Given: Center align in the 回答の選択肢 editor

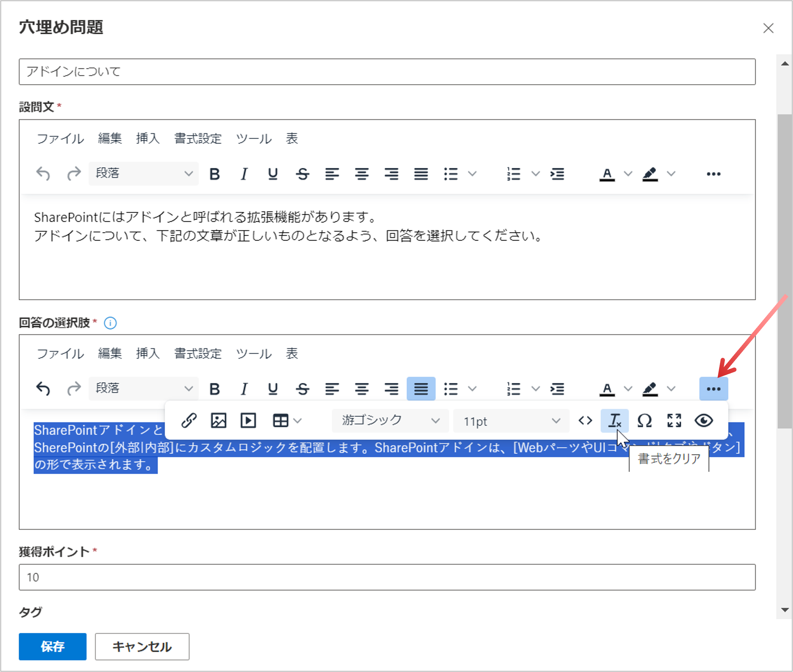Looking at the screenshot, I should (361, 389).
